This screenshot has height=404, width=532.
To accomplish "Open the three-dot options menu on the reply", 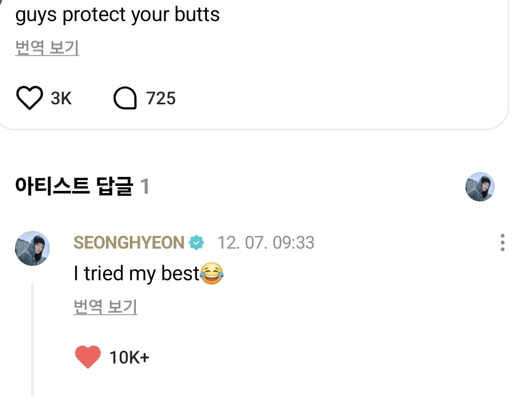I will coord(503,243).
